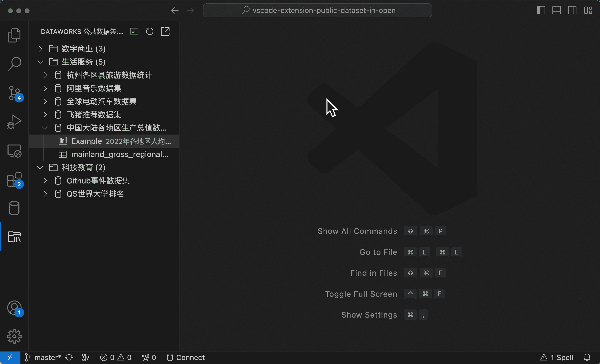This screenshot has height=364, width=600.
Task: Expand the 数字商业 (3) folder
Action: click(x=40, y=49)
